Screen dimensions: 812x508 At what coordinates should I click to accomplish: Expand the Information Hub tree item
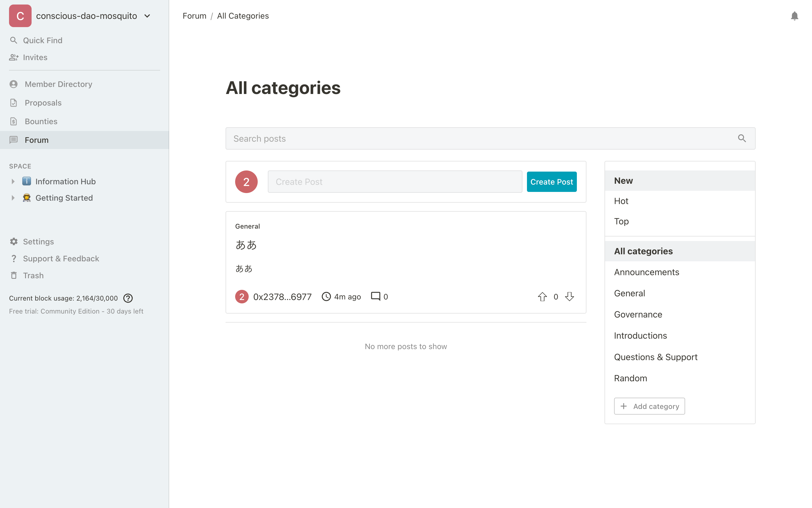point(13,181)
